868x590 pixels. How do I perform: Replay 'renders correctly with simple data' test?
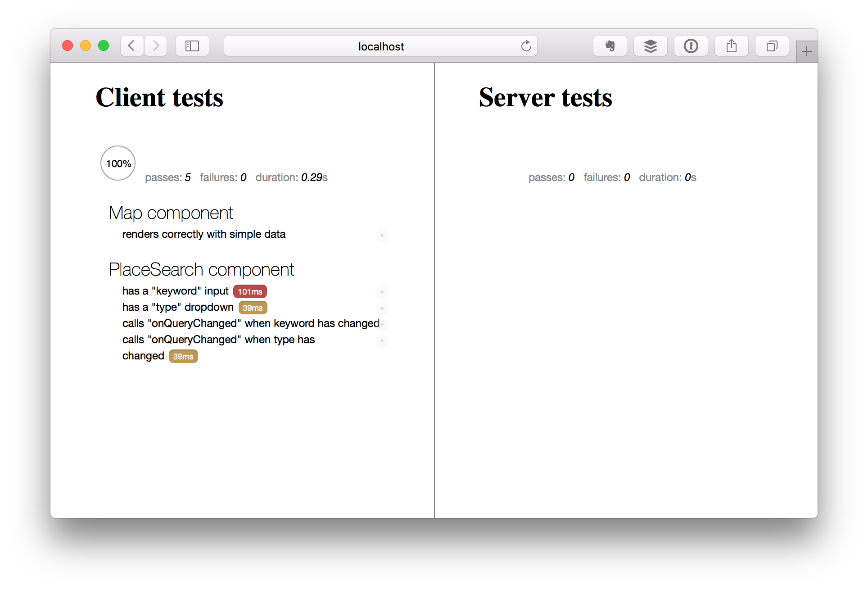(x=382, y=235)
